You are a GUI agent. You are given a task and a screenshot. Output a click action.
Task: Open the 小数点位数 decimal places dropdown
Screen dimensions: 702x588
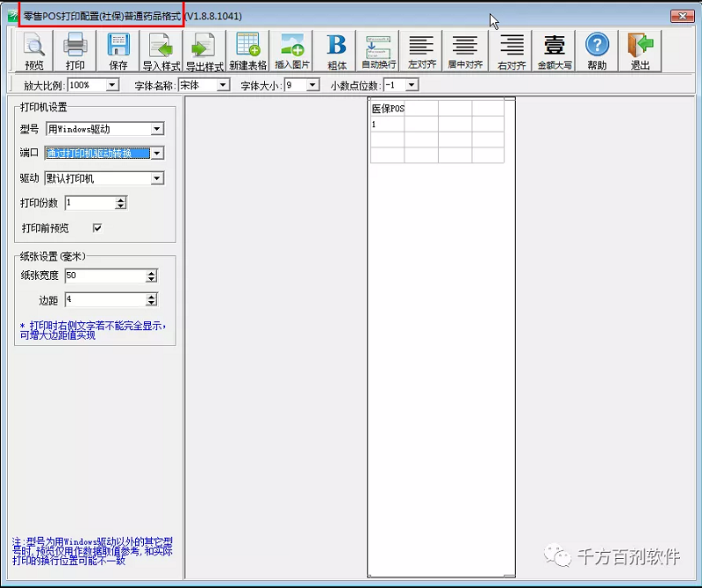(412, 84)
